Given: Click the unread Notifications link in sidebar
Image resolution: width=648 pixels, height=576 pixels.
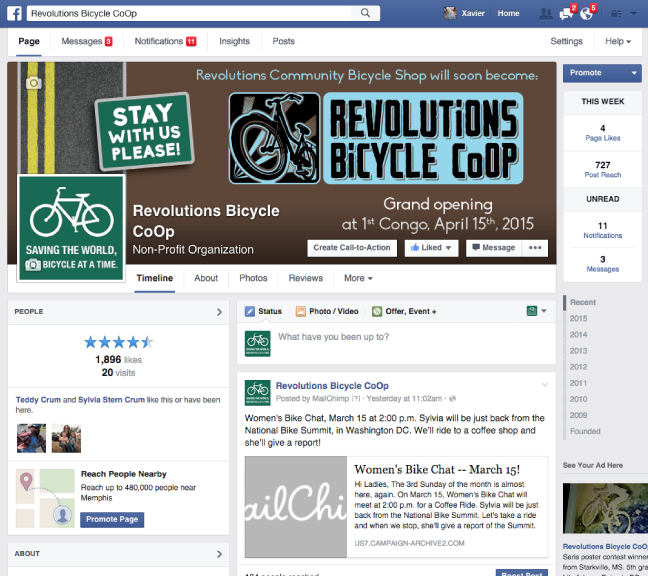Looking at the screenshot, I should click(x=603, y=236).
